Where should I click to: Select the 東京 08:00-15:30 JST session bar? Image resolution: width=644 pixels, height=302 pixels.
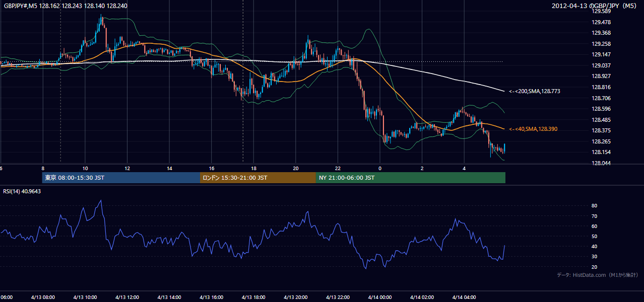tap(121, 178)
